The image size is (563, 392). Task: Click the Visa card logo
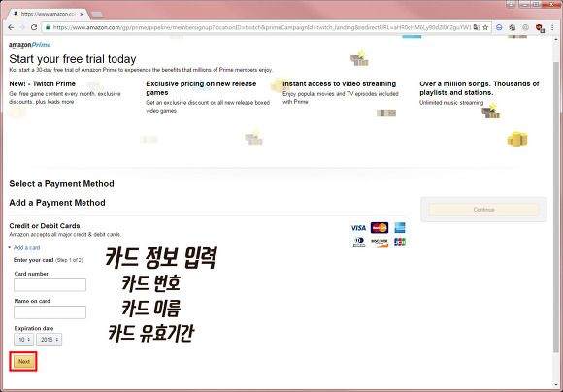[x=358, y=228]
